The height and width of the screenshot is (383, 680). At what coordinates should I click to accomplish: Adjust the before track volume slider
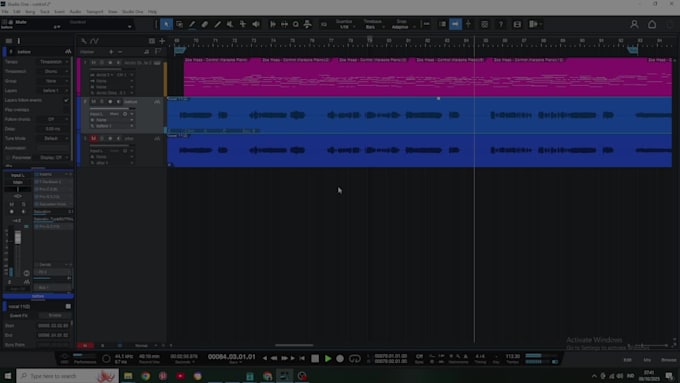point(112,108)
